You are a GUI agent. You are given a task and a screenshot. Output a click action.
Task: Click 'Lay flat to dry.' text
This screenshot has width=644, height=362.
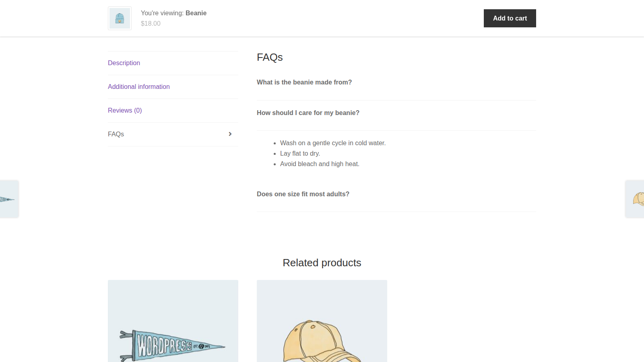pos(300,153)
